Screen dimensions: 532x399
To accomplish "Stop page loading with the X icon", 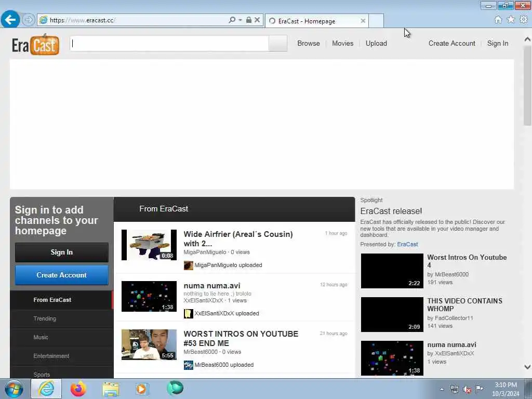I will [257, 20].
